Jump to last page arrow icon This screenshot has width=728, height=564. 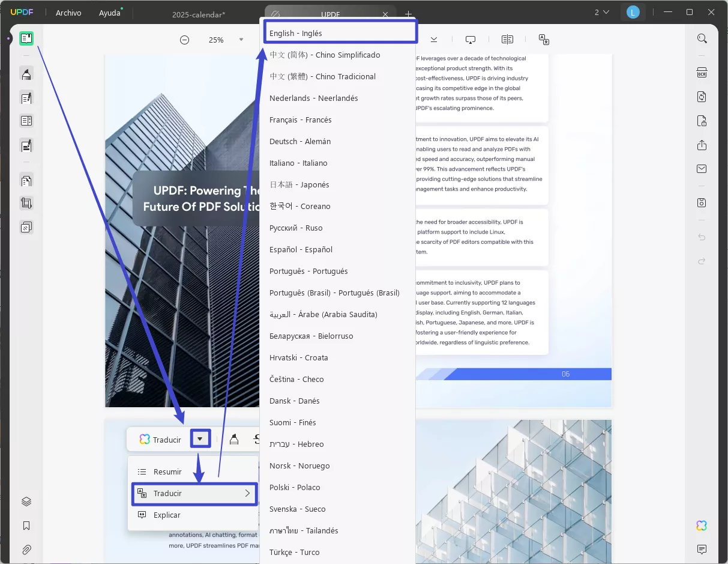click(x=434, y=40)
